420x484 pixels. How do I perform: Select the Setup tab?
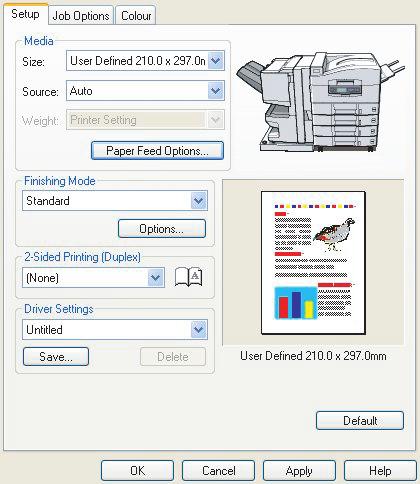25,14
